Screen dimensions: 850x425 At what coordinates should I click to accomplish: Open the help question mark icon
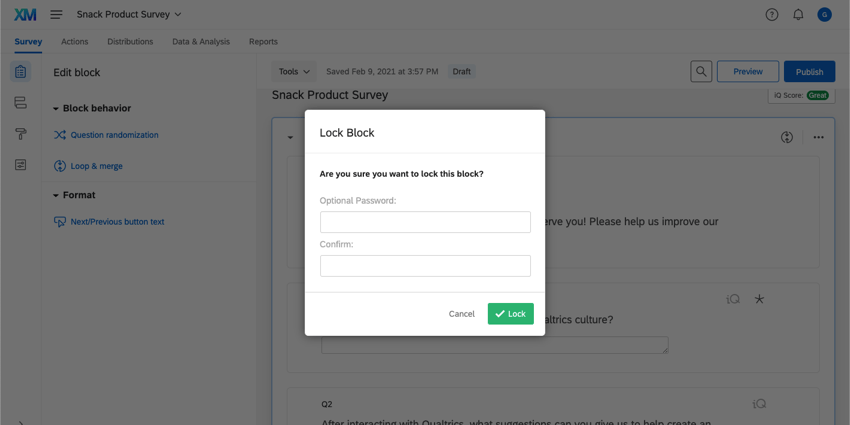[x=772, y=15]
